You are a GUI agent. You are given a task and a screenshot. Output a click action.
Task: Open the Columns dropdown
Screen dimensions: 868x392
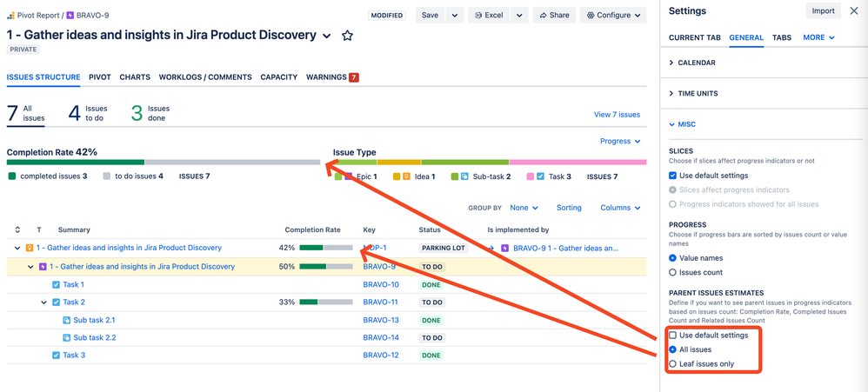(620, 208)
